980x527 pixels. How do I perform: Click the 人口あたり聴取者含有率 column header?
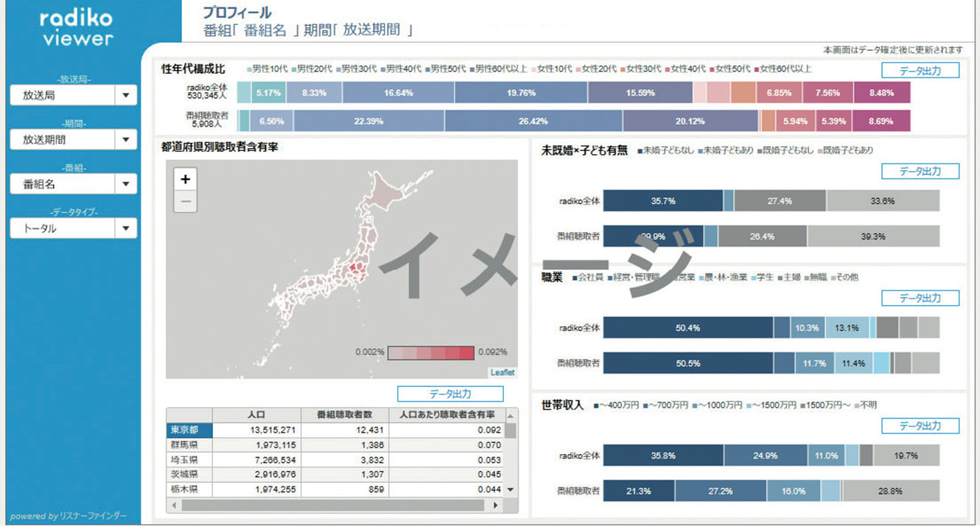click(447, 415)
